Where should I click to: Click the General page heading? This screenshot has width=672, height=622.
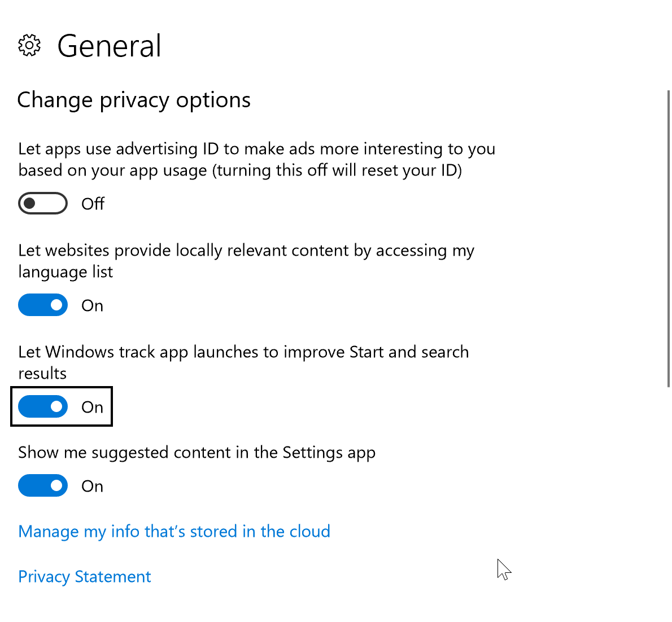110,46
